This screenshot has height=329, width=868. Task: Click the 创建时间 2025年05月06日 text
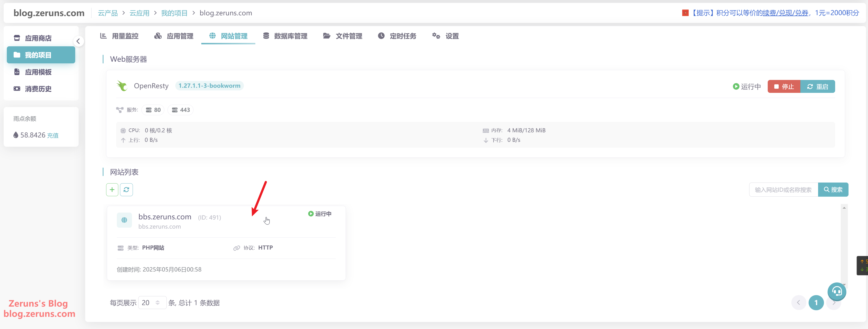point(159,270)
